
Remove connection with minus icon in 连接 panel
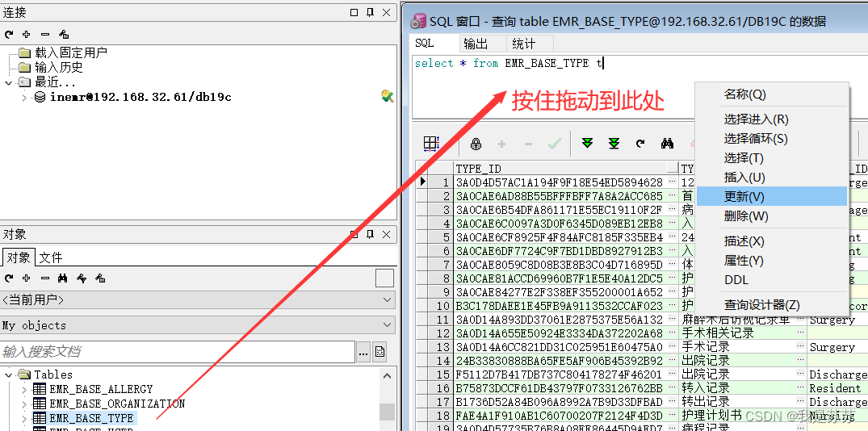[x=45, y=35]
